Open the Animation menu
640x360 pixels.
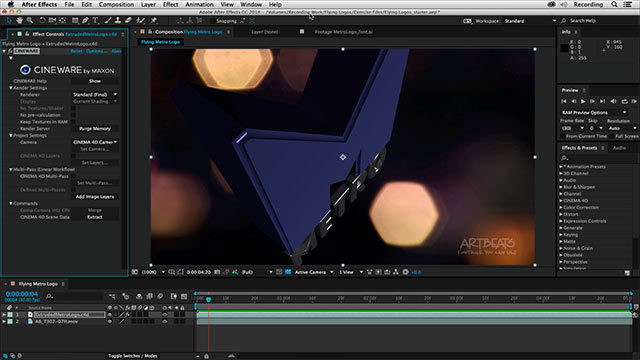click(x=199, y=4)
